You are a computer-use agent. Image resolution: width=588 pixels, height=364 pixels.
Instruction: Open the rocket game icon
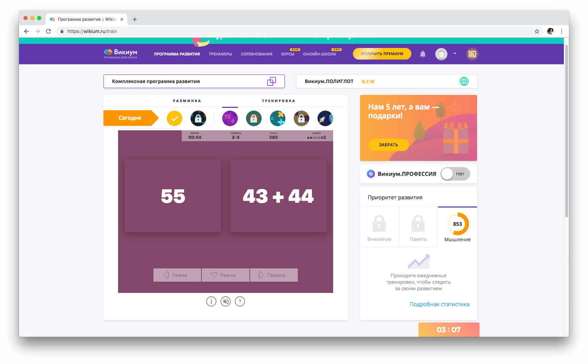pyautogui.click(x=325, y=118)
